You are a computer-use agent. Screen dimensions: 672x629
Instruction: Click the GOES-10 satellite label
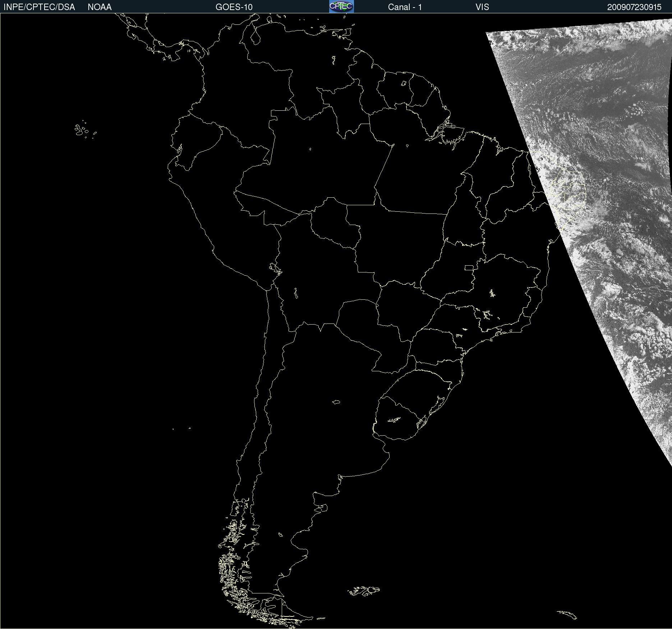234,7
